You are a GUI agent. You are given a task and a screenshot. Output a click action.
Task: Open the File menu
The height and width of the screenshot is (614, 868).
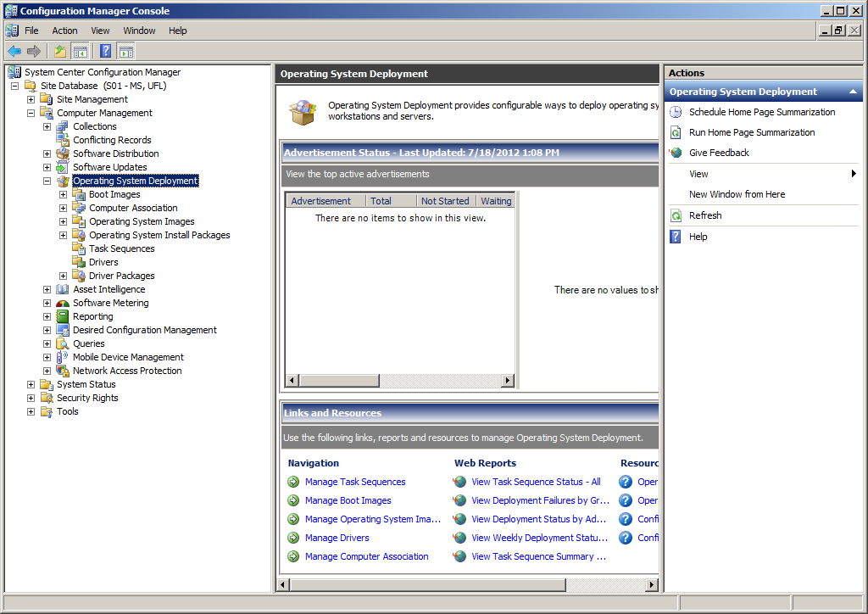31,31
